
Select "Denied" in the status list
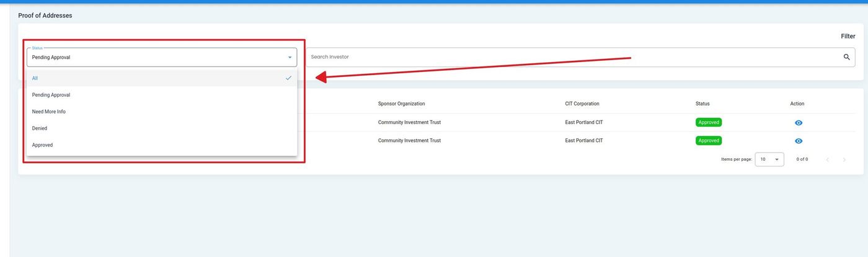[40, 128]
